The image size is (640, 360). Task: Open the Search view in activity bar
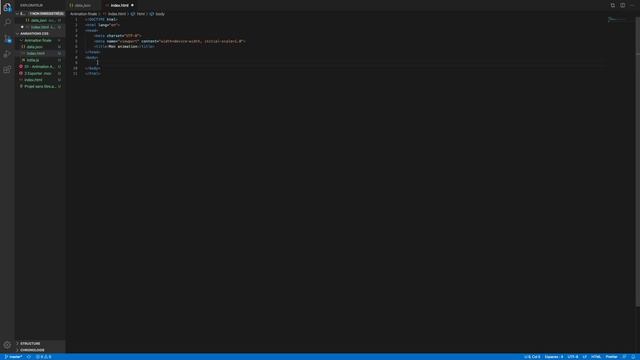pyautogui.click(x=7, y=22)
